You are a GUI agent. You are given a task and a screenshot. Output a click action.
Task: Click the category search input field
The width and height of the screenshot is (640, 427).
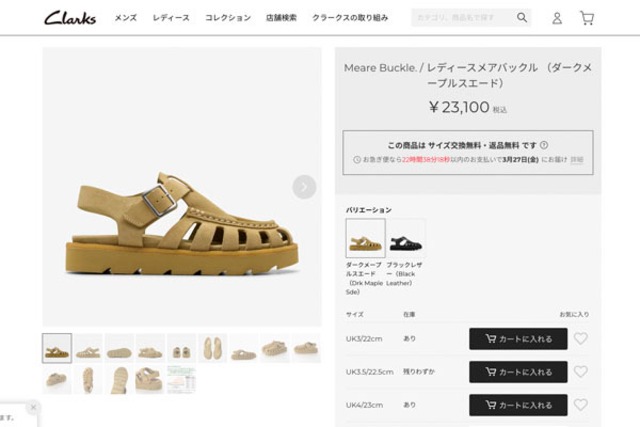point(462,18)
